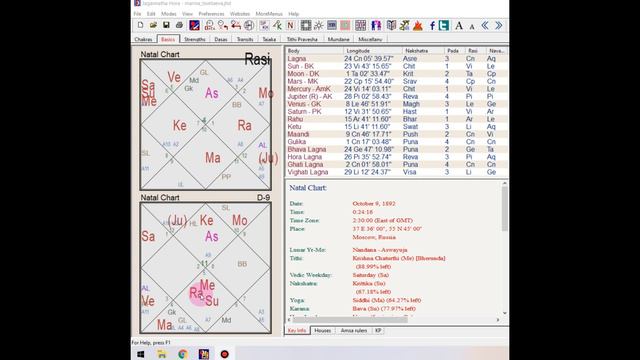The image size is (640, 360).
Task: Open the MoreMenus menu
Action: click(x=269, y=13)
